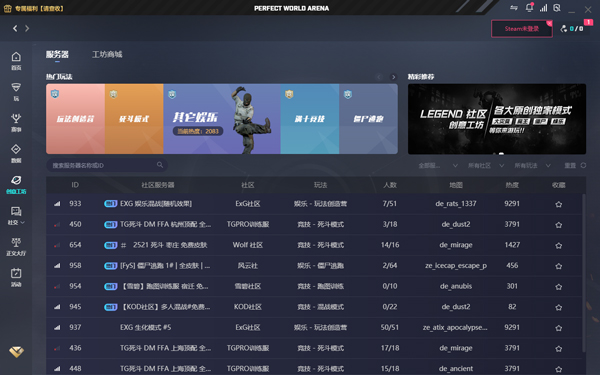Viewport: 600px width, 375px height.
Task: Open the gold gem icon at sidebar bottom
Action: pyautogui.click(x=16, y=352)
